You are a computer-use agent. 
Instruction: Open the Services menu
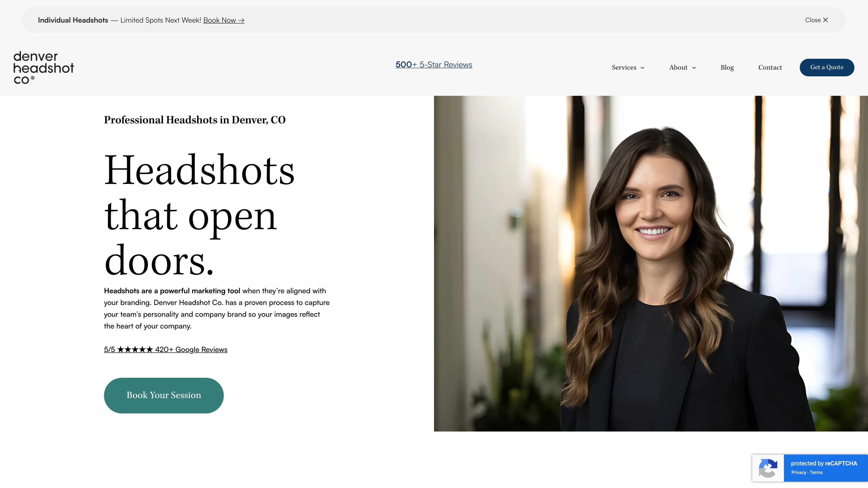(624, 67)
